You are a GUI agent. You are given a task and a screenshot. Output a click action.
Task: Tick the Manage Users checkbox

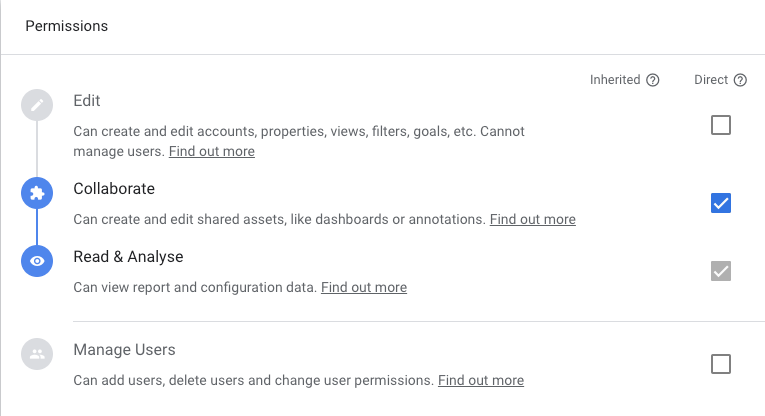[x=720, y=364]
